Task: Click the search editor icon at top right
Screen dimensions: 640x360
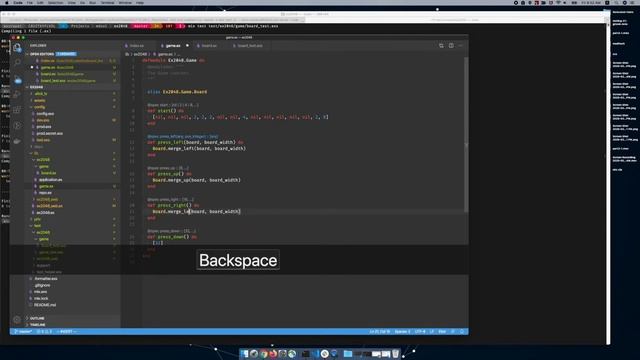Action: pyautogui.click(x=441, y=46)
